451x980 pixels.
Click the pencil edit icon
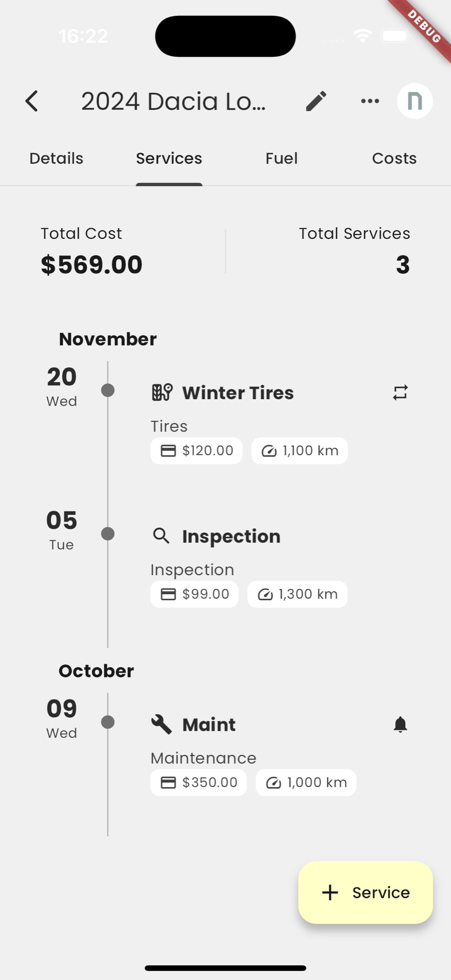pyautogui.click(x=316, y=101)
